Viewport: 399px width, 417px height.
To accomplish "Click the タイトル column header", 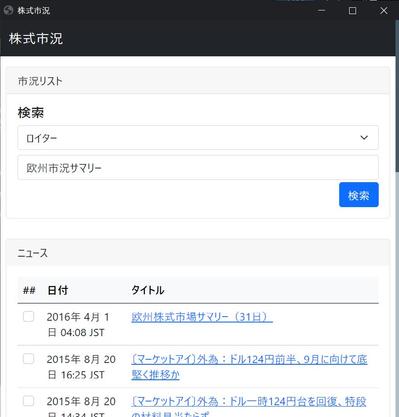I will 148,290.
